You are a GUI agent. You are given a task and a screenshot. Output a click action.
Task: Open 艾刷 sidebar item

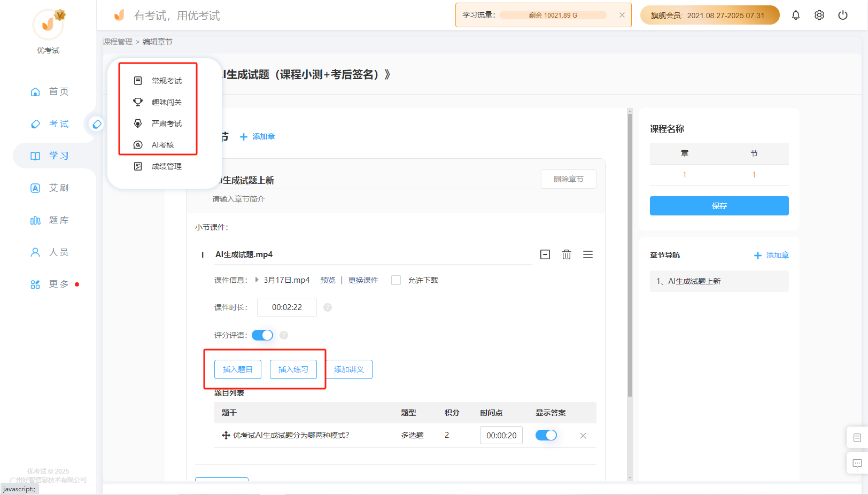(x=50, y=188)
